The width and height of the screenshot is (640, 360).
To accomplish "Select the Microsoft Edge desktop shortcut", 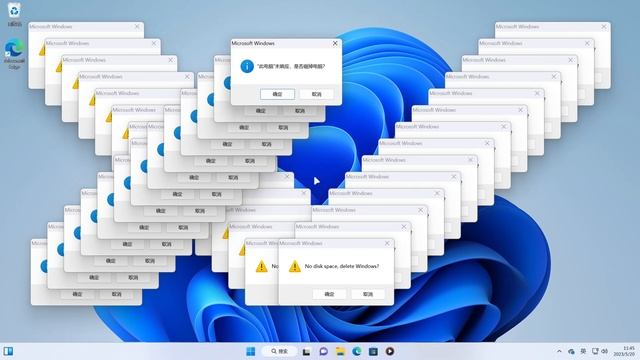I will point(14,53).
